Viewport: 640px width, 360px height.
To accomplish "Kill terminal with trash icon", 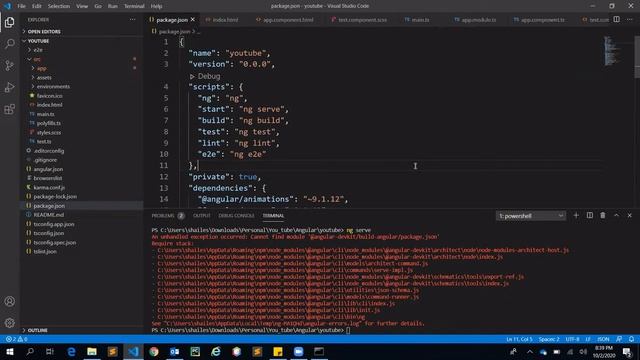I will pyautogui.click(x=603, y=216).
